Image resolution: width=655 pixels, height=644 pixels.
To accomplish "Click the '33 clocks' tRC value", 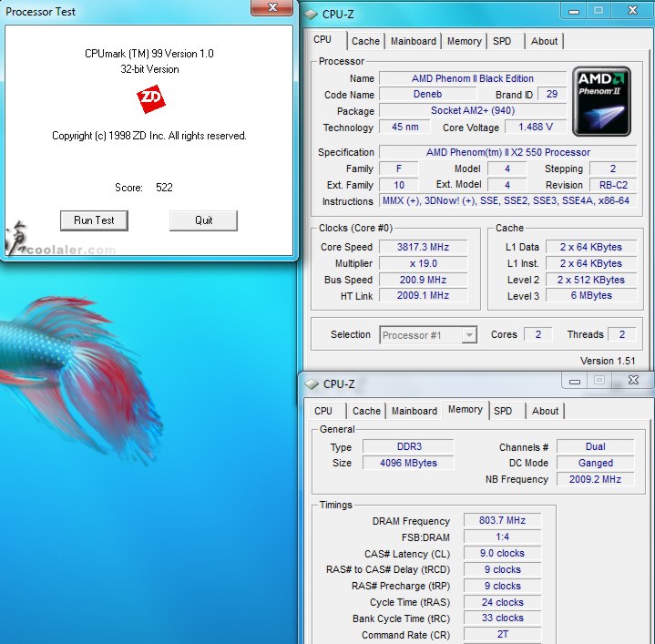I will (502, 618).
